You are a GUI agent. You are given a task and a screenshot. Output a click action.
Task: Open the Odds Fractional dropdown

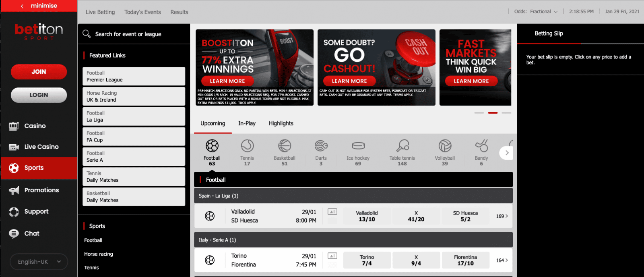(x=536, y=12)
